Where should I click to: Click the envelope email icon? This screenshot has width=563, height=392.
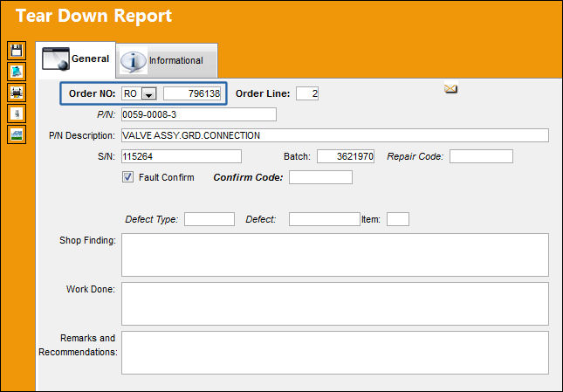[450, 88]
